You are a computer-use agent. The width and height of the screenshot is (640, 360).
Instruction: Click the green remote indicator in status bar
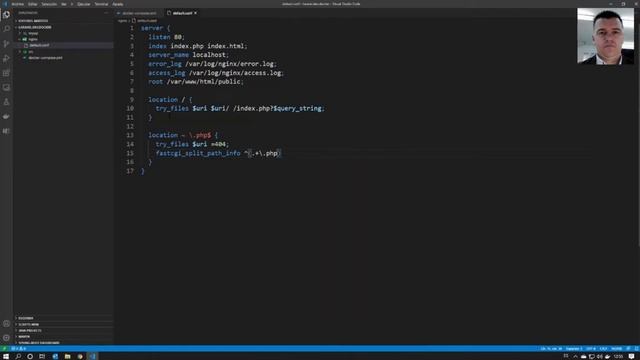[x=4, y=349]
